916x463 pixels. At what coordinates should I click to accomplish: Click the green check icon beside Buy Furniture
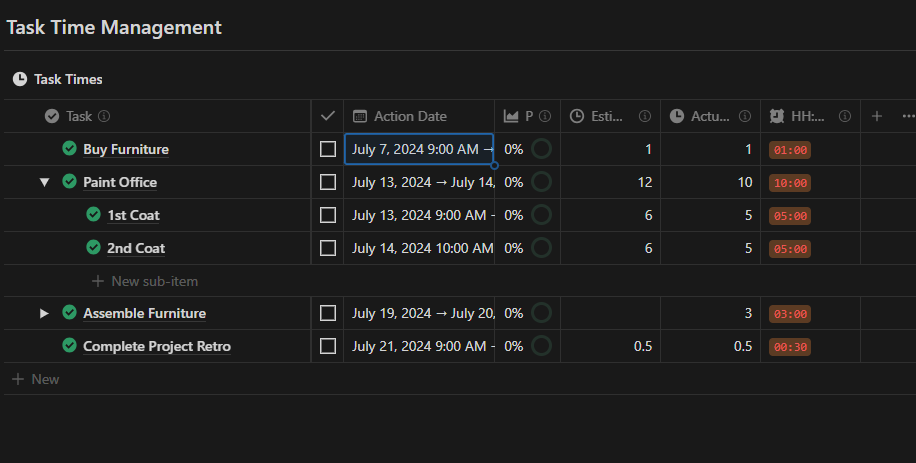(x=69, y=149)
